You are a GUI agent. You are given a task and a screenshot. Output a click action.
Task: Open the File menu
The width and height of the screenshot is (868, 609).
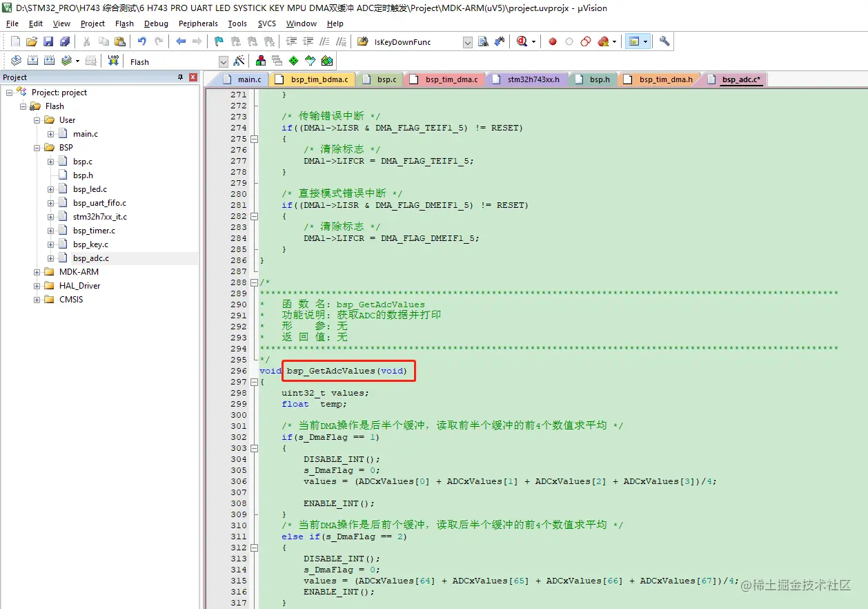point(12,23)
